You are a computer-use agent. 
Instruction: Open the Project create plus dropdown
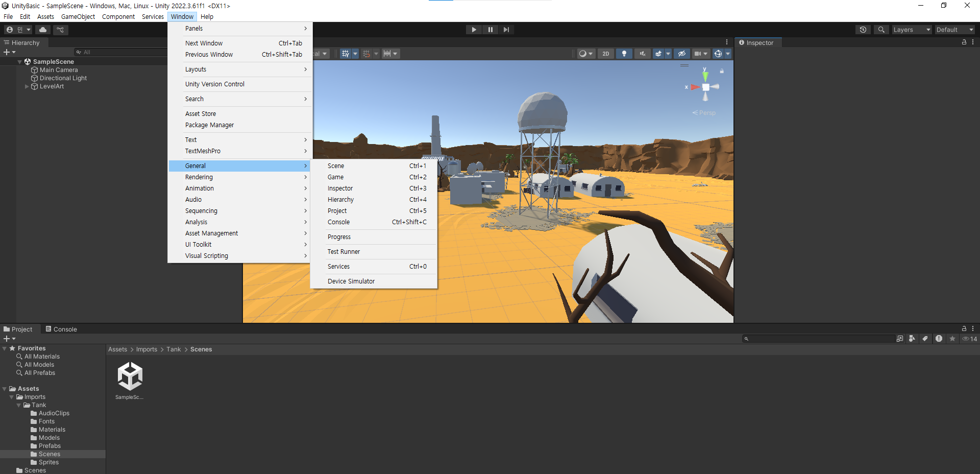10,339
